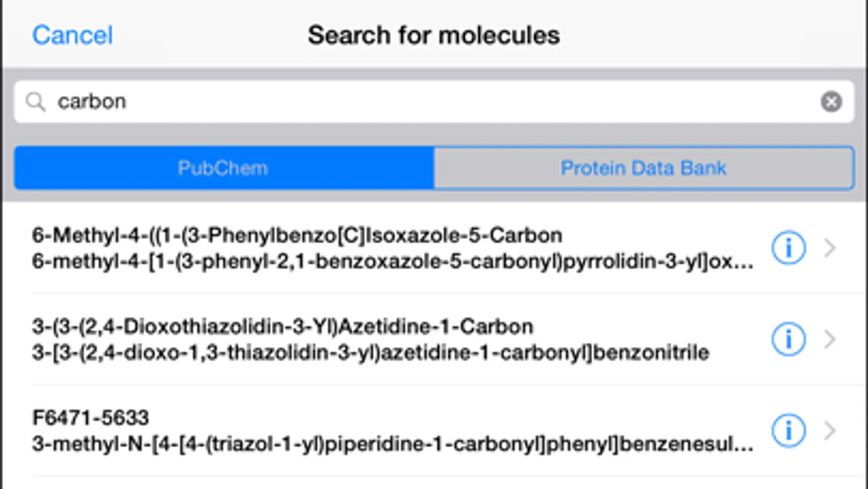Open the F6471-5633 result via its chevron arrow

(829, 431)
